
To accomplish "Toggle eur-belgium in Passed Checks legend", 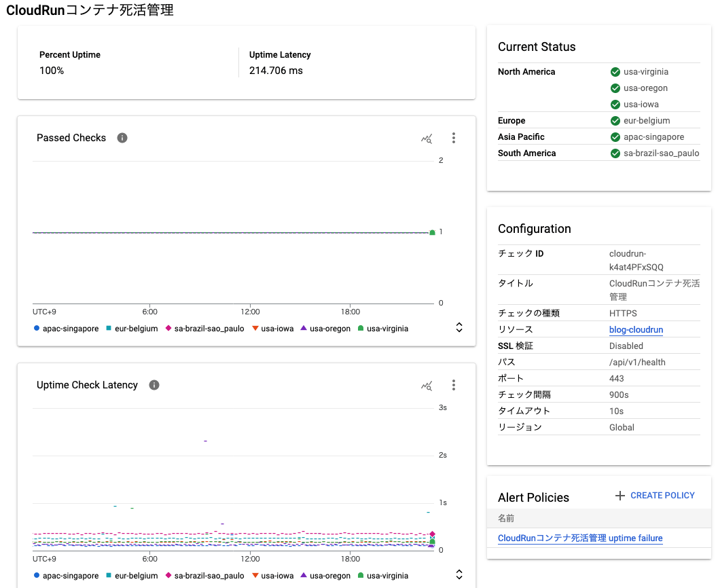I will tap(132, 329).
